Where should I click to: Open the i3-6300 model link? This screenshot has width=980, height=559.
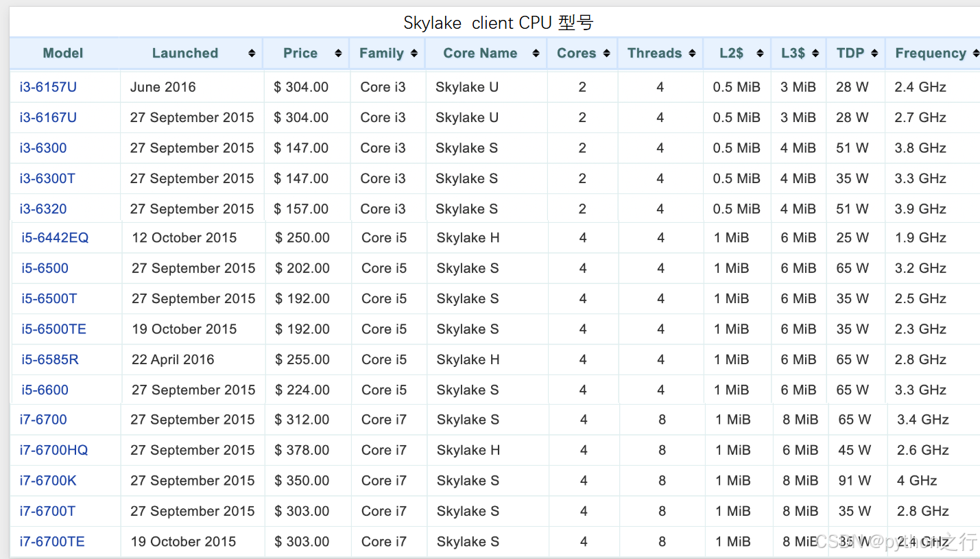click(43, 148)
